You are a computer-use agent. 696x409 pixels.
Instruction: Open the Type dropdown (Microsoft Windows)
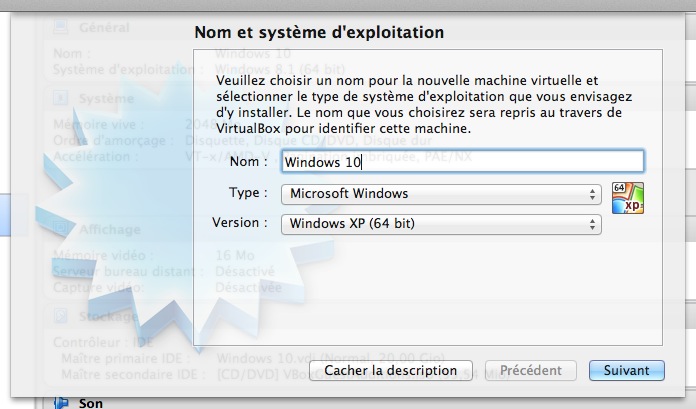point(441,193)
